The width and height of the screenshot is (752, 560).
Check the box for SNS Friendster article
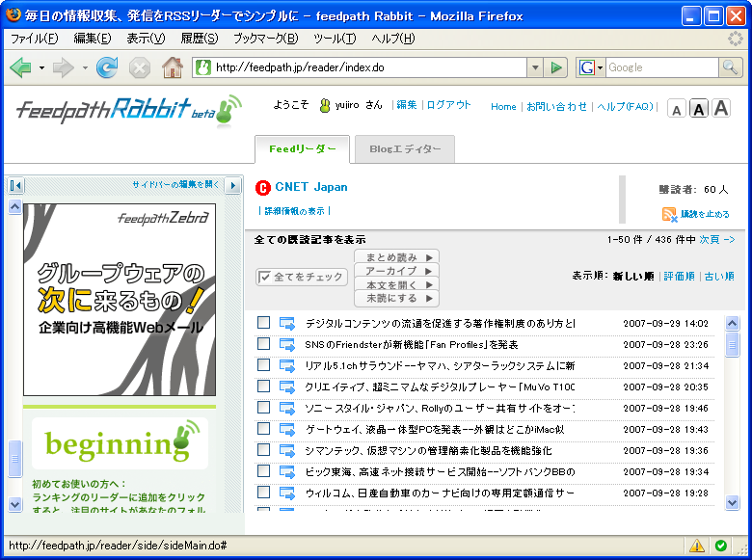pyautogui.click(x=263, y=343)
